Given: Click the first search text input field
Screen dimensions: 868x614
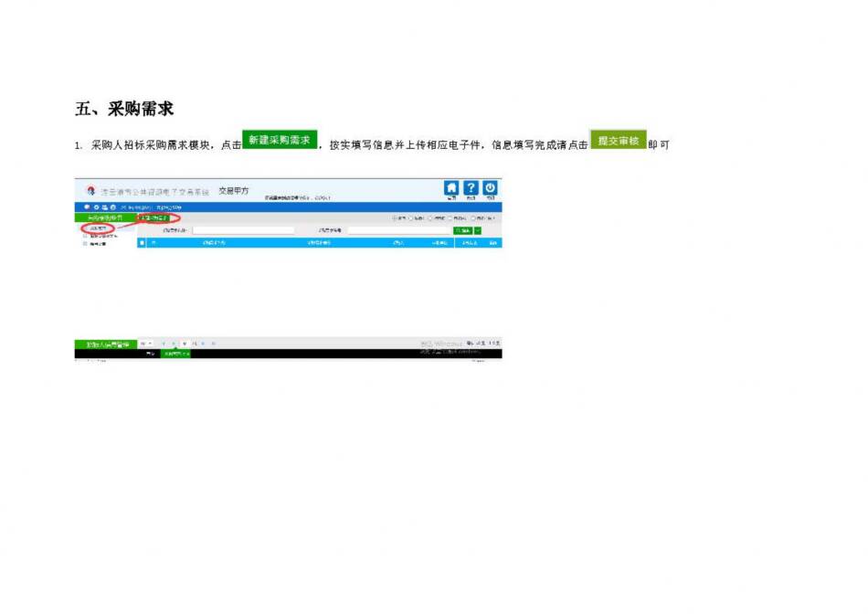Looking at the screenshot, I should click(x=242, y=230).
